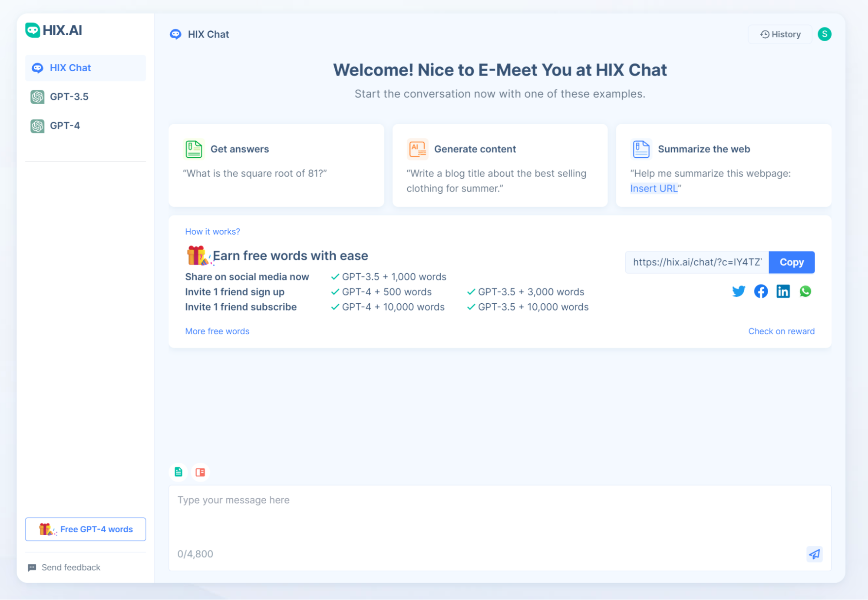The image size is (868, 600).
Task: Open Send feedback
Action: coord(64,567)
